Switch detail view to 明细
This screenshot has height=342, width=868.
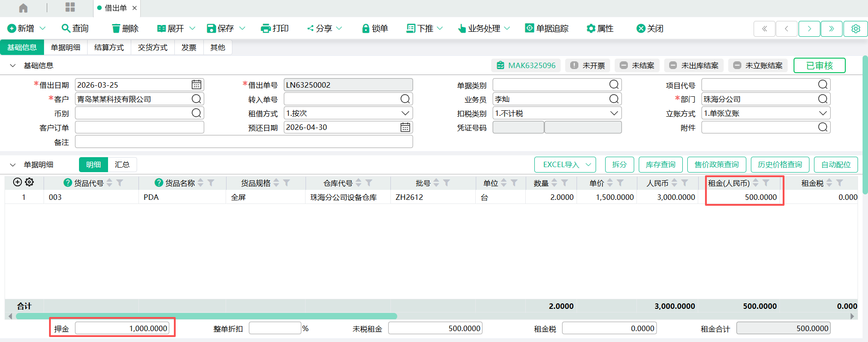tap(94, 164)
